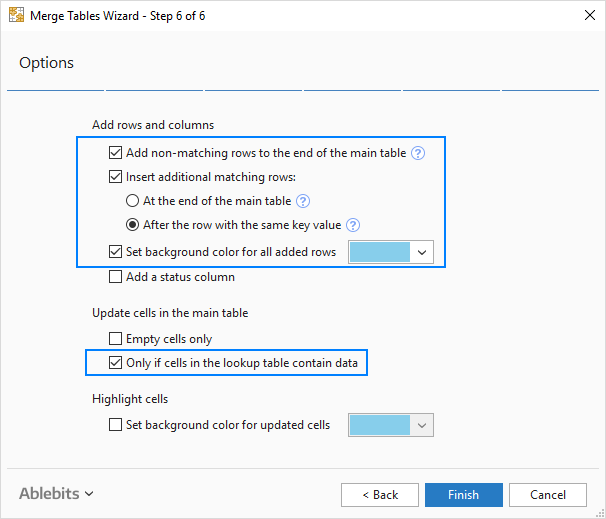606x519 pixels.
Task: Enable background color for updated cells
Action: pos(116,425)
